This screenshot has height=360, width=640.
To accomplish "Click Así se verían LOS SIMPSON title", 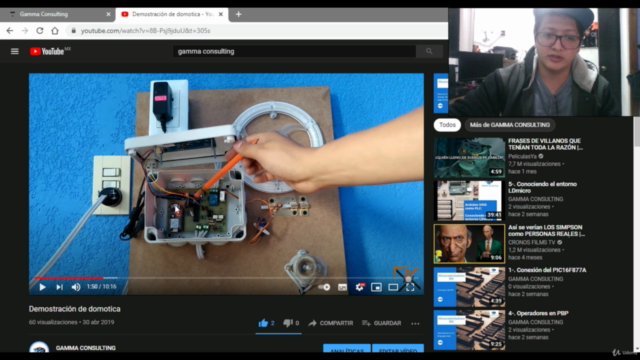I will click(x=547, y=231).
